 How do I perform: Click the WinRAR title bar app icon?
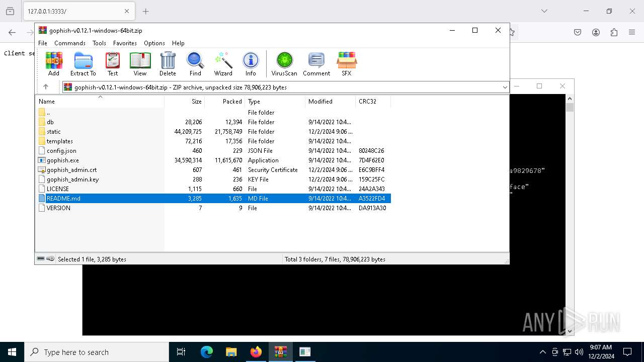[x=43, y=30]
